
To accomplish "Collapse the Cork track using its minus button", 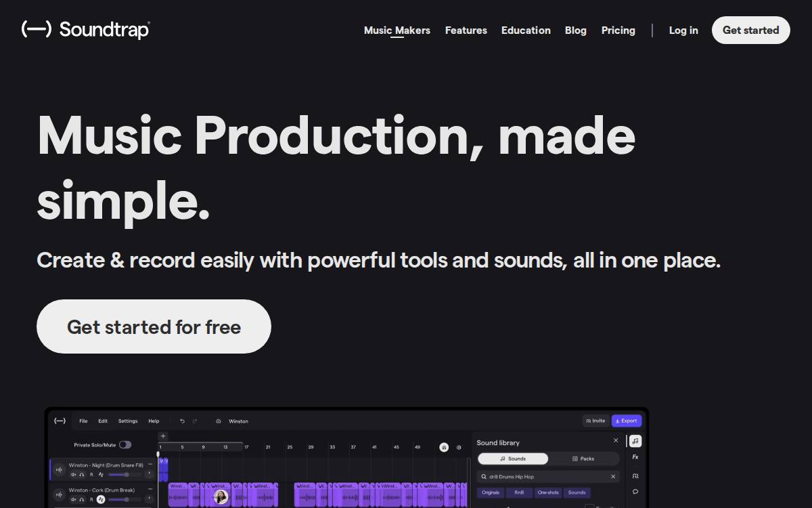I will coord(150,489).
